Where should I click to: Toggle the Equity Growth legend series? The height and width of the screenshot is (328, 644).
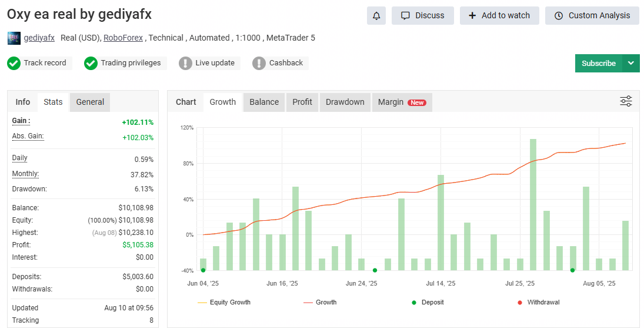coord(224,302)
